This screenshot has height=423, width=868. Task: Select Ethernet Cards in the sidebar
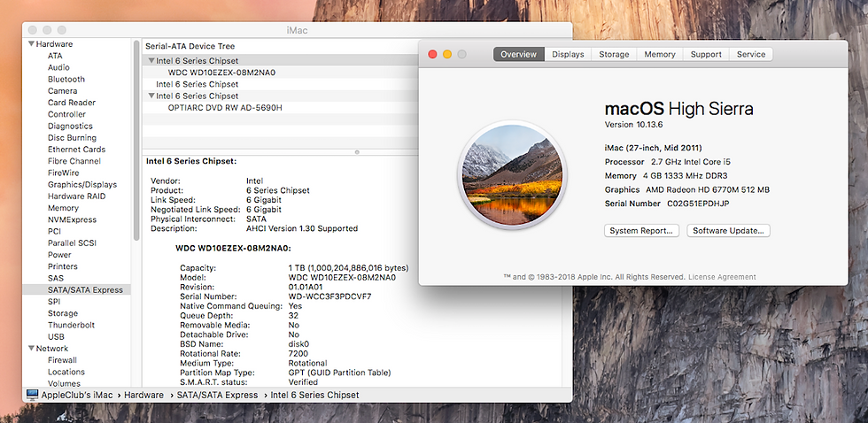(76, 150)
